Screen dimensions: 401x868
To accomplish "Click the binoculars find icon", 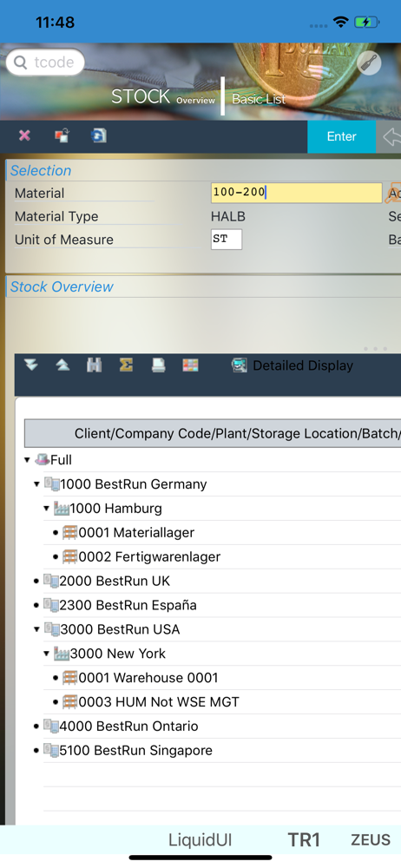I will pos(94,365).
